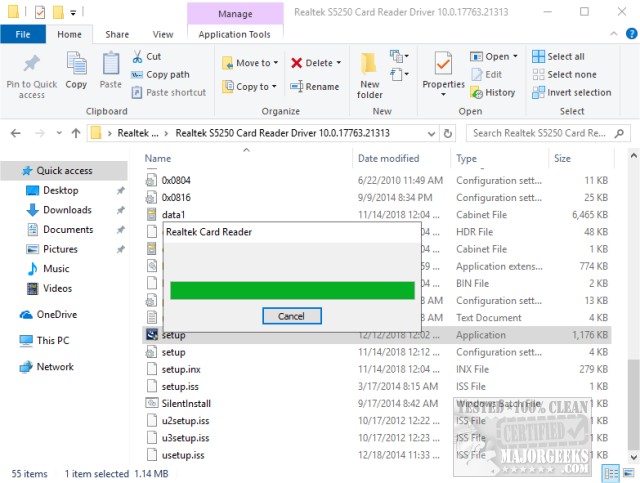Screen dimensions: 640x483
Task: Open file History
Action: click(493, 93)
